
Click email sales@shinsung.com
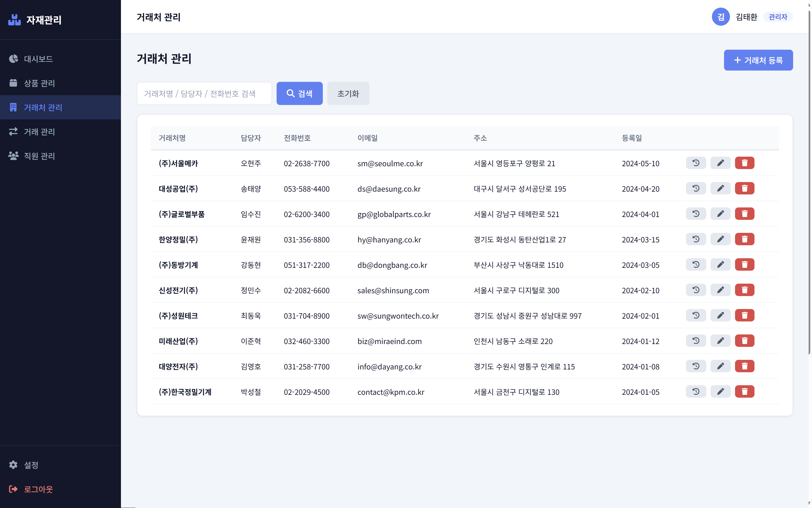pos(393,290)
